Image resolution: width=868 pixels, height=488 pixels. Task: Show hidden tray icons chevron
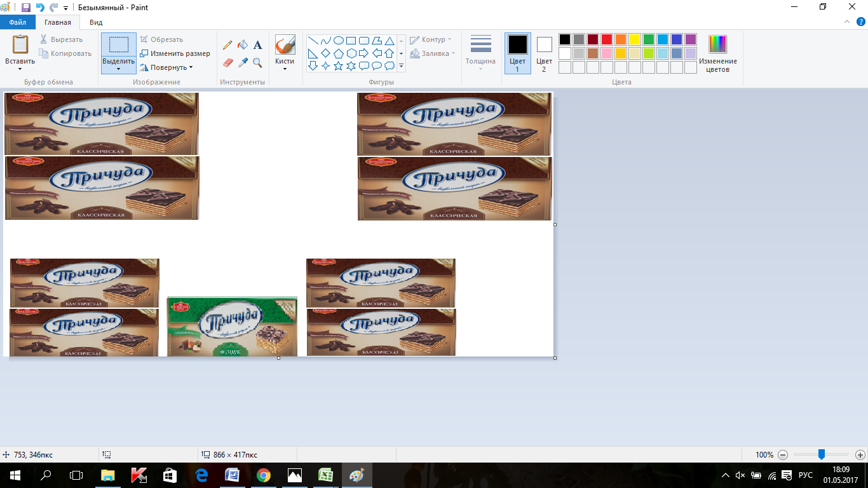point(726,475)
